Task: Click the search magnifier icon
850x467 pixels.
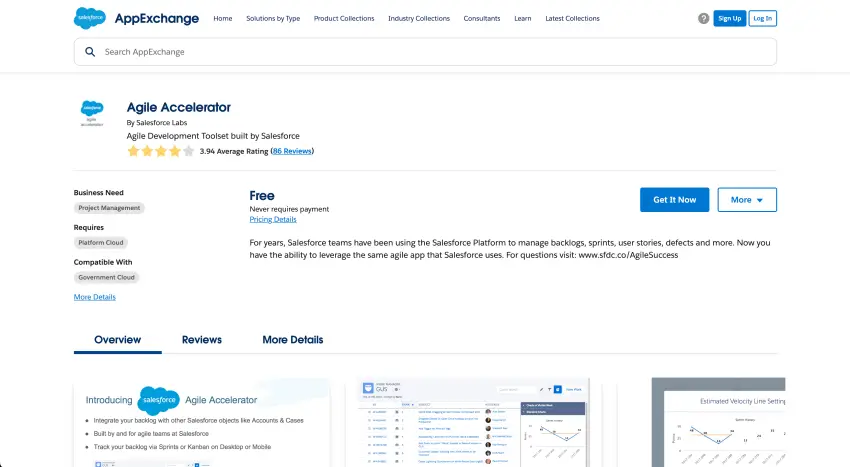Action: (x=90, y=52)
